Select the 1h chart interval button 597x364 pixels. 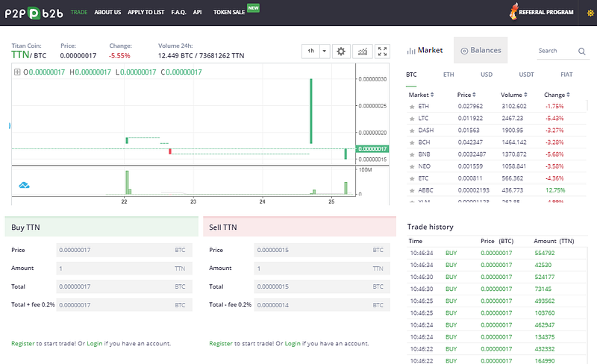pyautogui.click(x=311, y=51)
